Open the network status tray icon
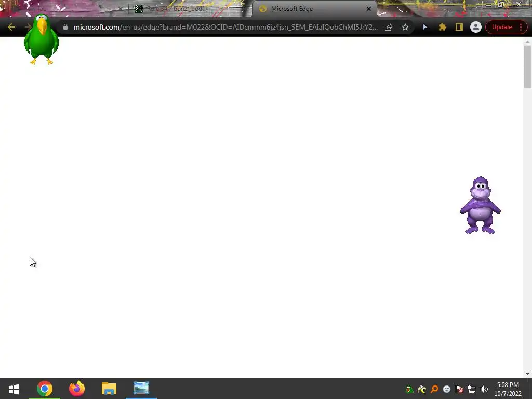 pyautogui.click(x=472, y=389)
